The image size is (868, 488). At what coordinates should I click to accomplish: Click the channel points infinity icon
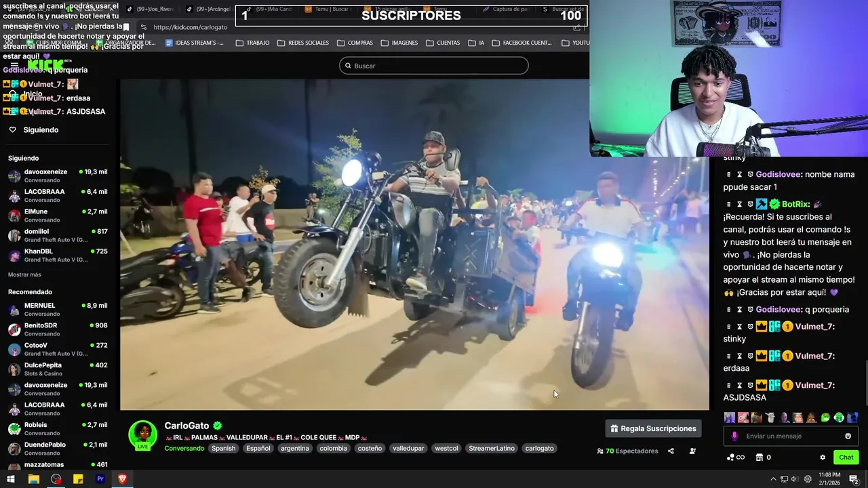pyautogui.click(x=736, y=457)
